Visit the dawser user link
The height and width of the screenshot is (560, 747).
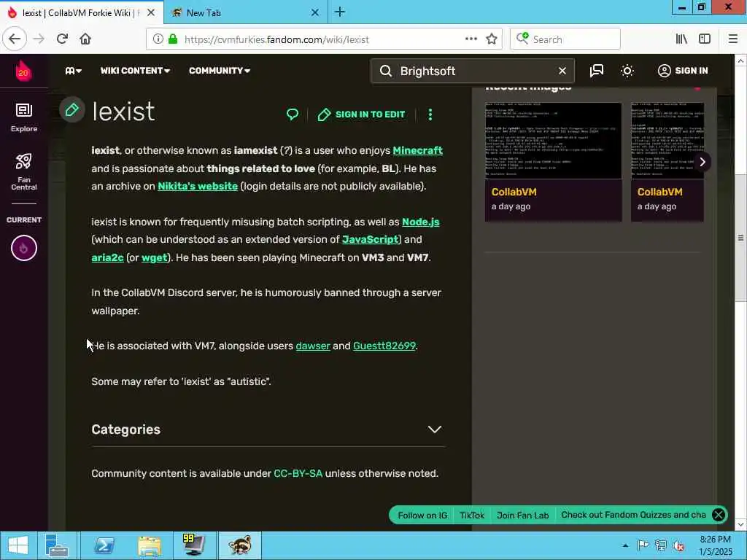(x=313, y=346)
